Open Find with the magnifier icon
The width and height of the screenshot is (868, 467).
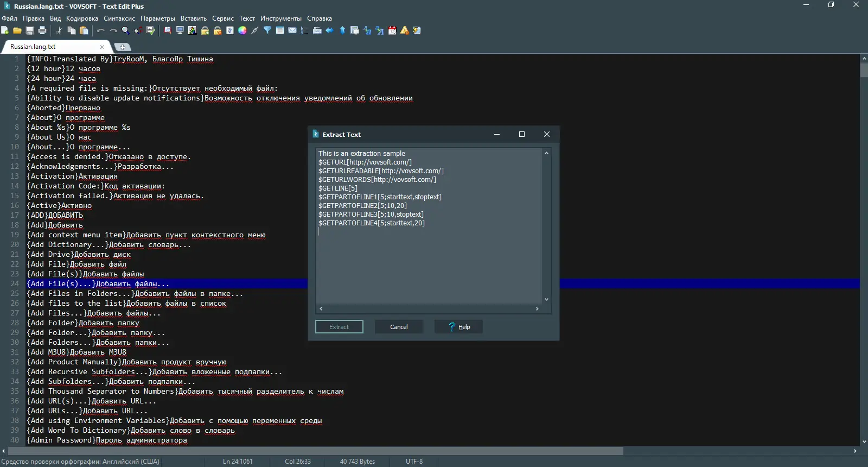coord(126,30)
